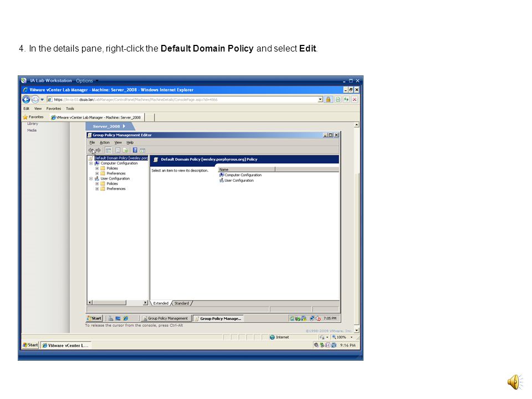Click the Show/Hide Action Pane toolbar icon
Screen dimensions: 532x399
point(142,150)
